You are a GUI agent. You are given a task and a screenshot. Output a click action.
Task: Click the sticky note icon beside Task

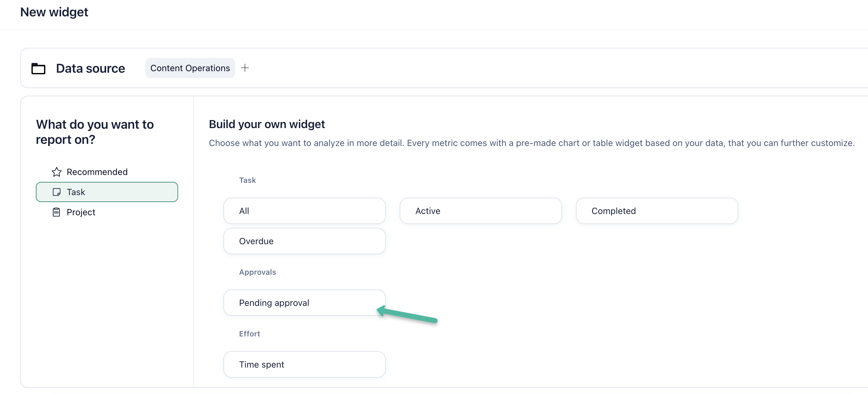57,192
